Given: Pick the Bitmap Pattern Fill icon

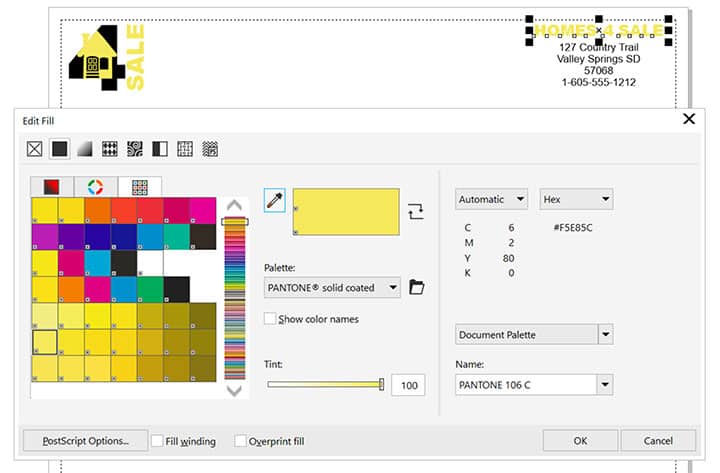Looking at the screenshot, I should pyautogui.click(x=135, y=149).
